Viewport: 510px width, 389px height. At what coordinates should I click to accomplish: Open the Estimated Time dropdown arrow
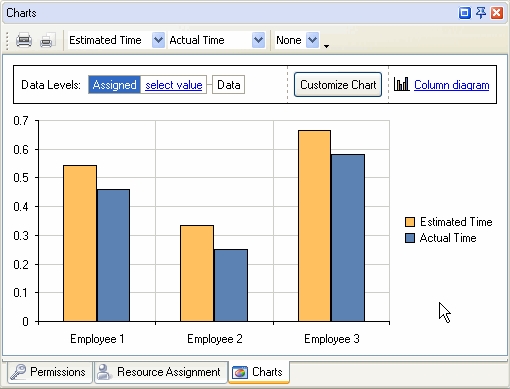[x=158, y=40]
